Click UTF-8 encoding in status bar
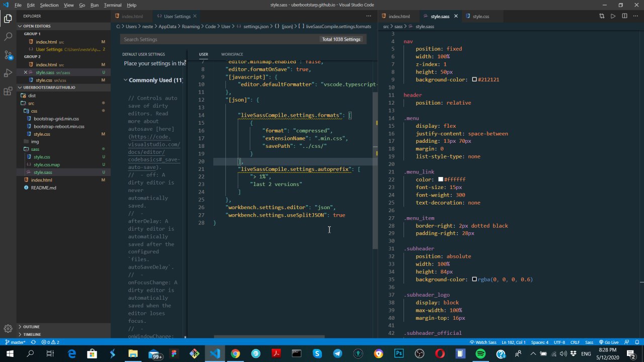The width and height of the screenshot is (644, 362). tap(559, 342)
